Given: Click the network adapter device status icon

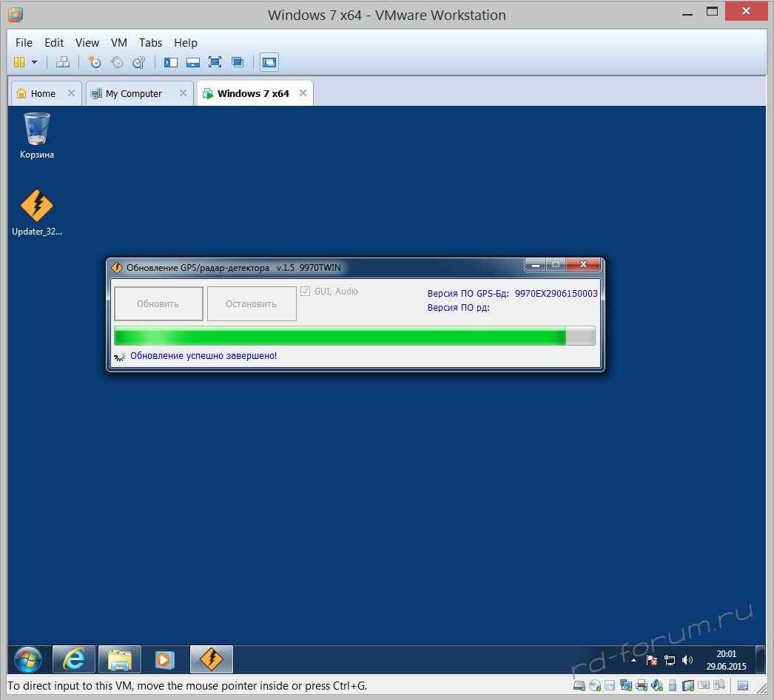Looking at the screenshot, I should (x=626, y=686).
